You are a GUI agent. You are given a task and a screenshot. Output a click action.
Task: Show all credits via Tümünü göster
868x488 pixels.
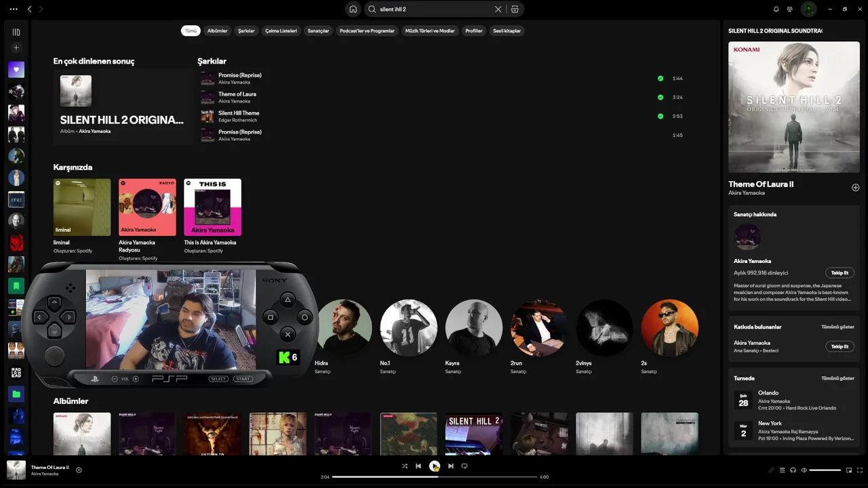(837, 327)
